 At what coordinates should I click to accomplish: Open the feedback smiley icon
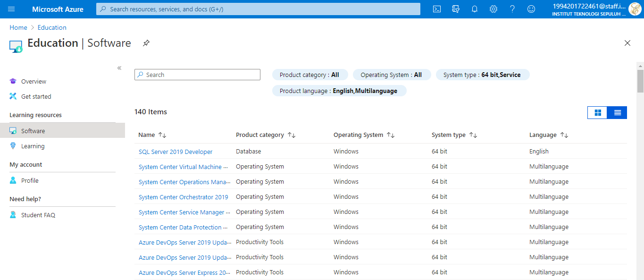click(x=531, y=9)
